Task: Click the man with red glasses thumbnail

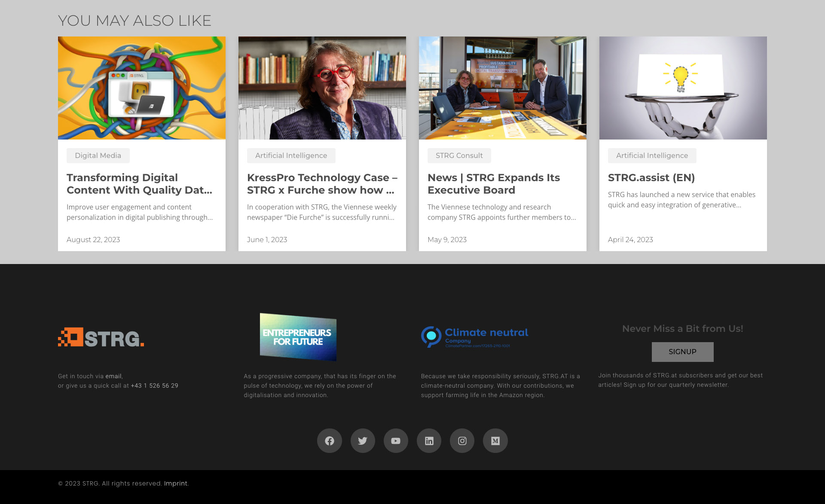Action: (x=322, y=88)
